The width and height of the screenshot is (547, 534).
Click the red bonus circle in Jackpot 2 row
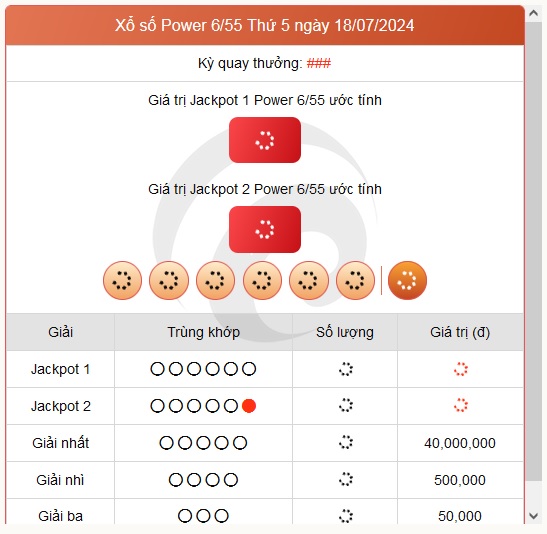click(249, 406)
